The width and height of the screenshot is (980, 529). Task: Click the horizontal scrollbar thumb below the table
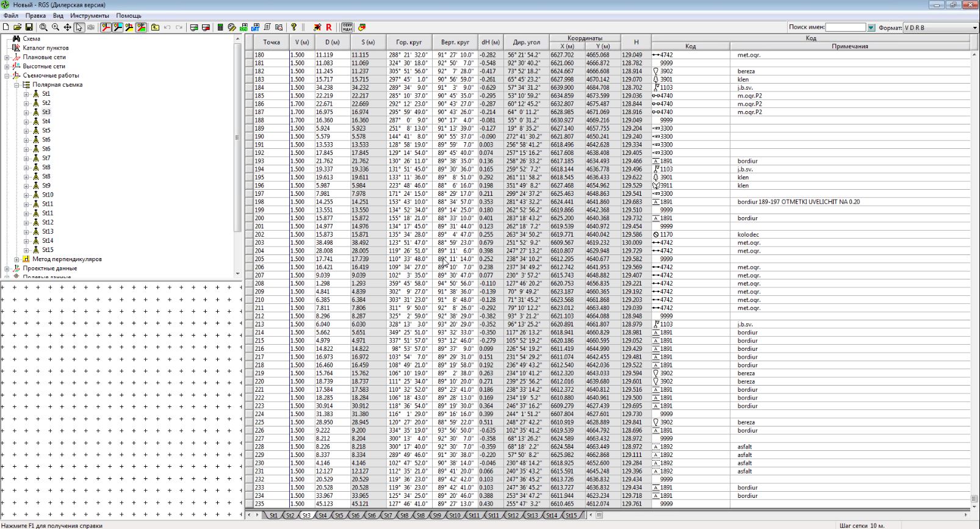[x=599, y=516]
